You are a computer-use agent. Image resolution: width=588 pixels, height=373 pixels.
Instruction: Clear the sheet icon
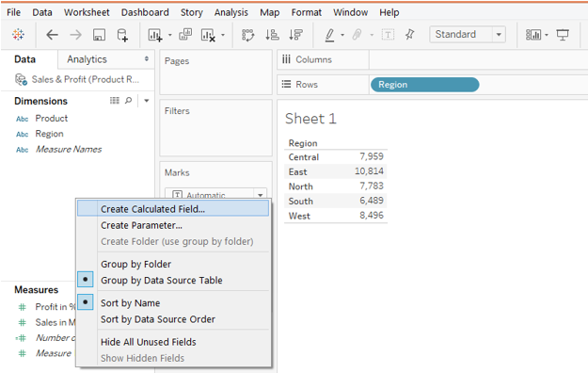pos(208,35)
